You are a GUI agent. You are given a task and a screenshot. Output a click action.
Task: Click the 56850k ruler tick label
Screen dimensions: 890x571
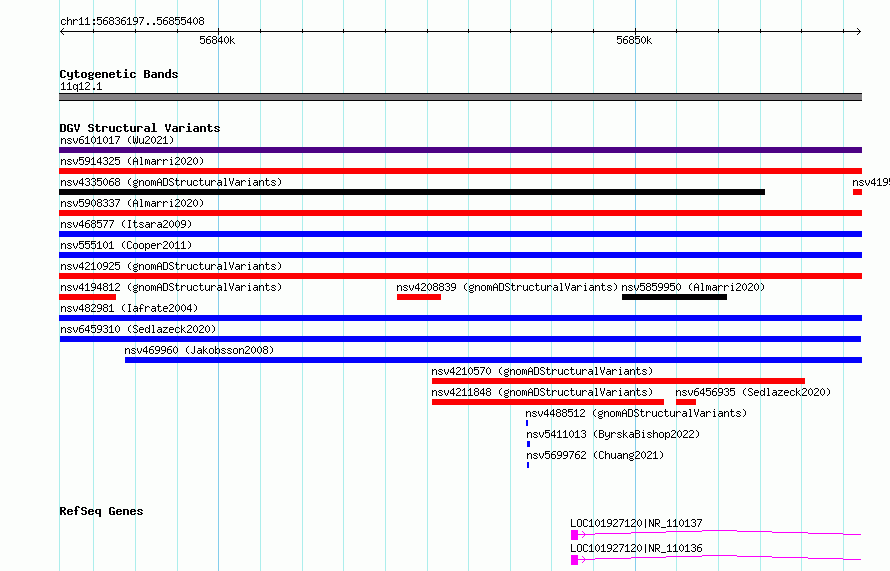click(x=634, y=40)
